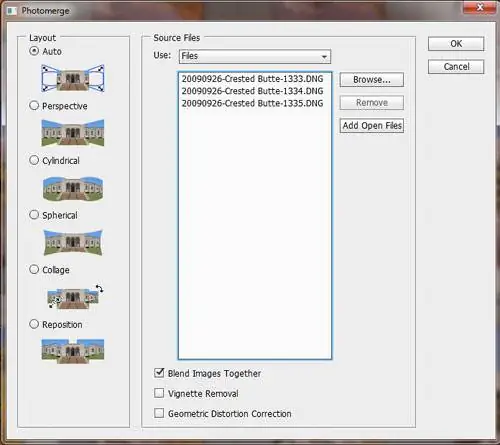Select file Crested Butte-1333.DNG in list
Image resolution: width=500 pixels, height=445 pixels.
252,79
